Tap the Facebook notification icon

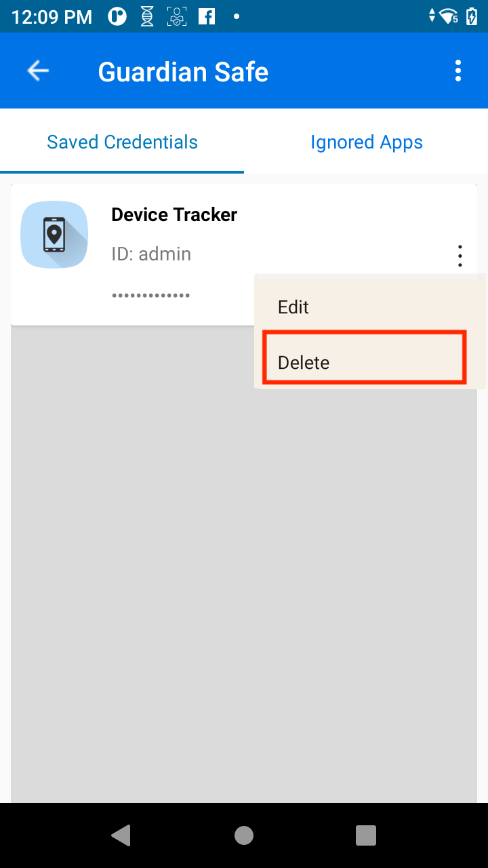(x=207, y=16)
